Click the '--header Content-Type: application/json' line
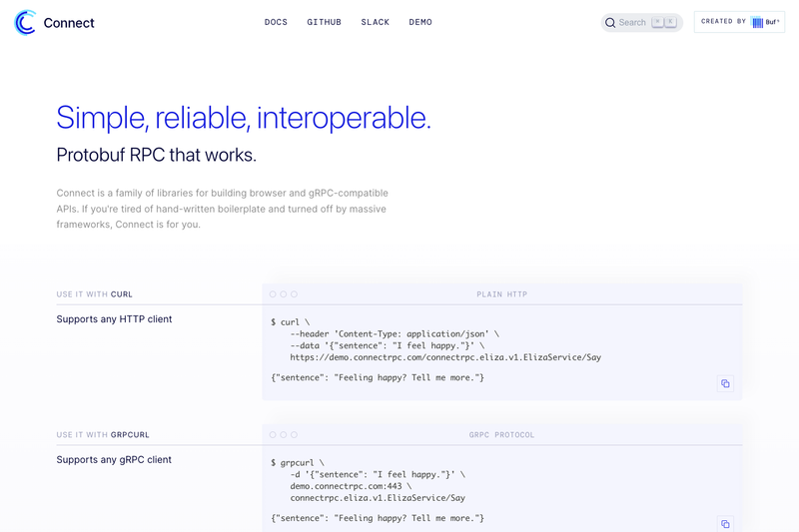 395,334
